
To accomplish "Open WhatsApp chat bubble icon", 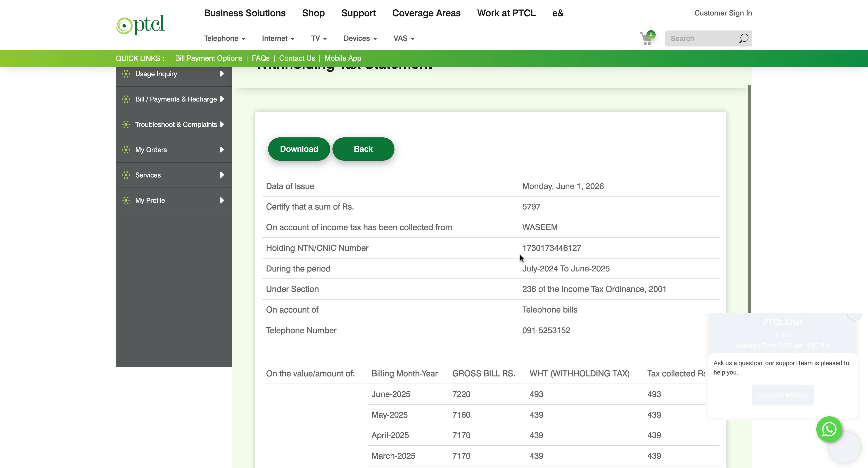I will pos(829,429).
